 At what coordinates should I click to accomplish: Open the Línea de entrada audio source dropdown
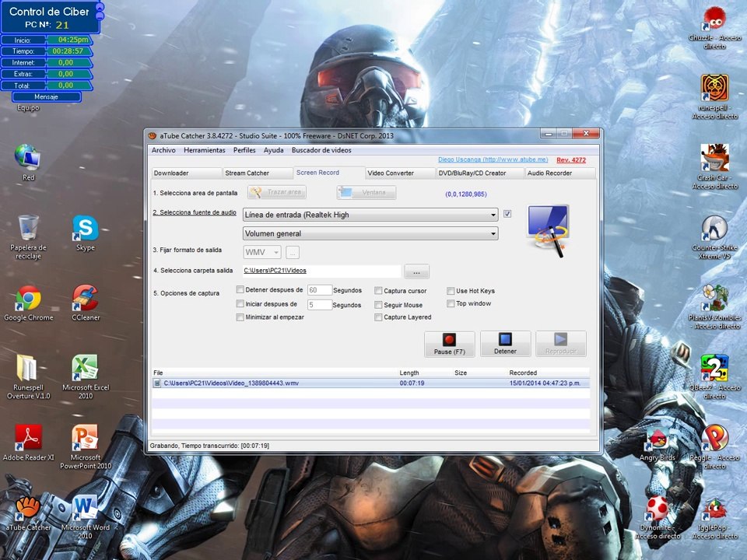click(370, 215)
